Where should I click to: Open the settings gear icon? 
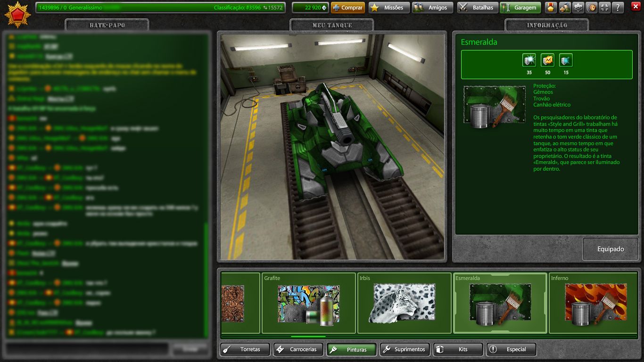[578, 8]
